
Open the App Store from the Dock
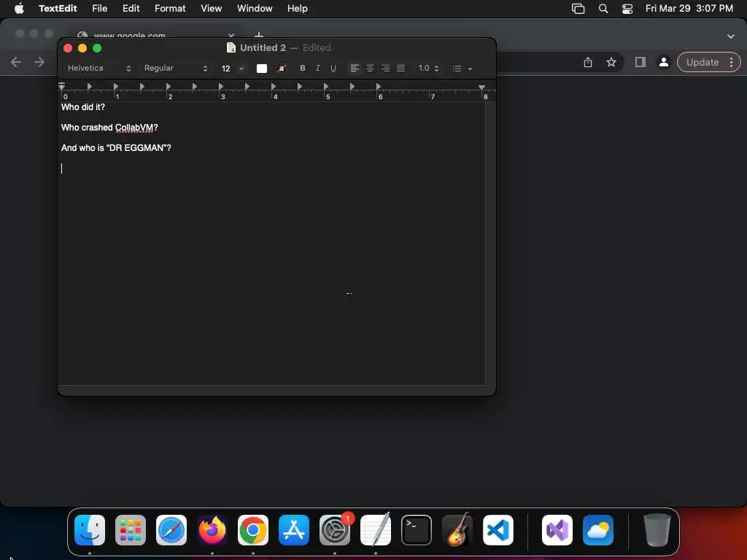pyautogui.click(x=294, y=530)
